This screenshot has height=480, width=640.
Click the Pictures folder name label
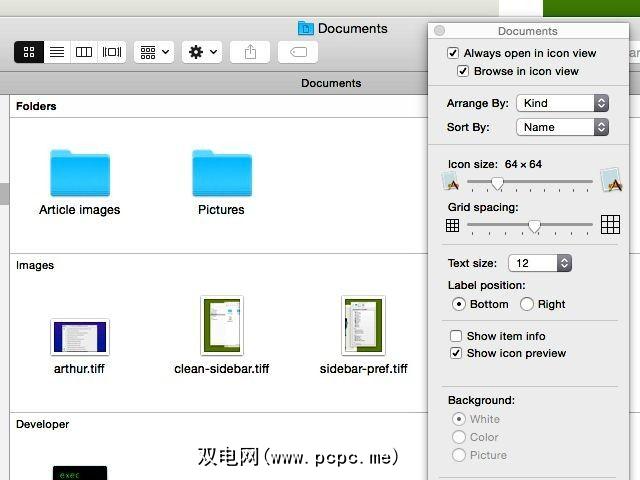click(221, 210)
